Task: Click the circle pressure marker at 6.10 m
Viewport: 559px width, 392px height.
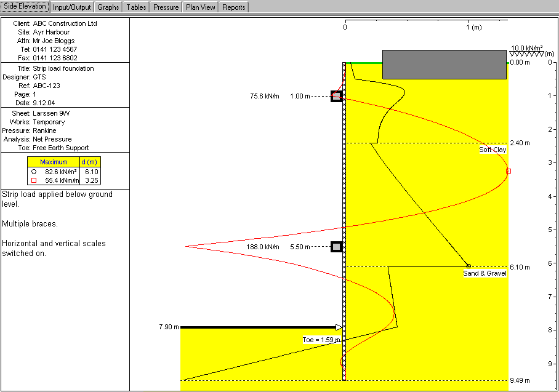Action: pos(469,266)
